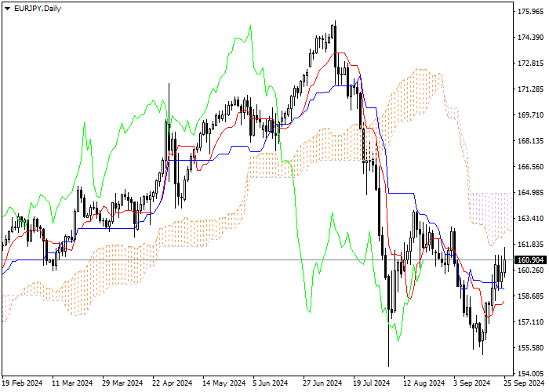Click the 163.410 price axis label
This screenshot has width=549, height=392.
(530, 219)
